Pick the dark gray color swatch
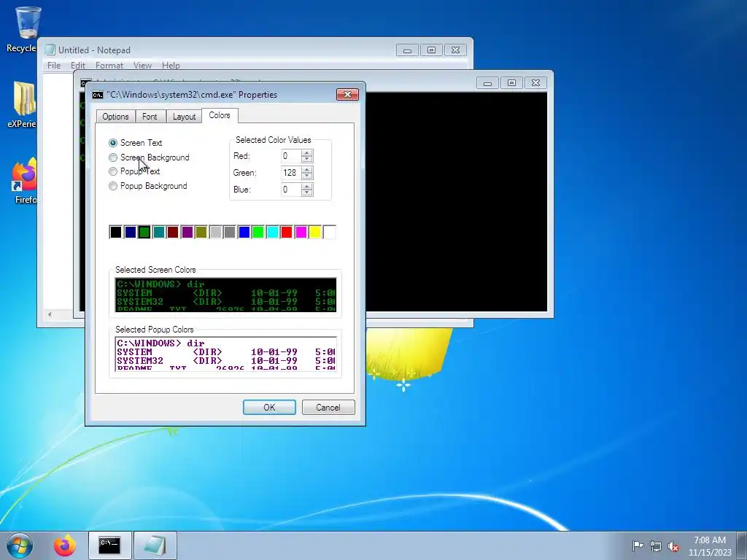This screenshot has width=747, height=560. click(230, 232)
